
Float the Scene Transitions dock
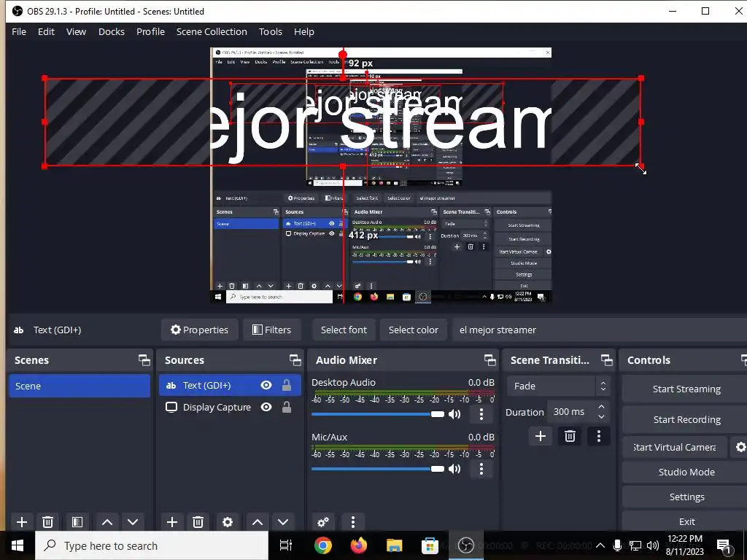click(x=606, y=360)
